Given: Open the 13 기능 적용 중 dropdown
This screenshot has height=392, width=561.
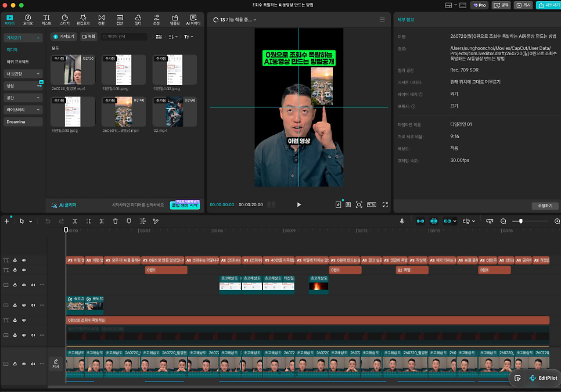Looking at the screenshot, I should (x=235, y=20).
